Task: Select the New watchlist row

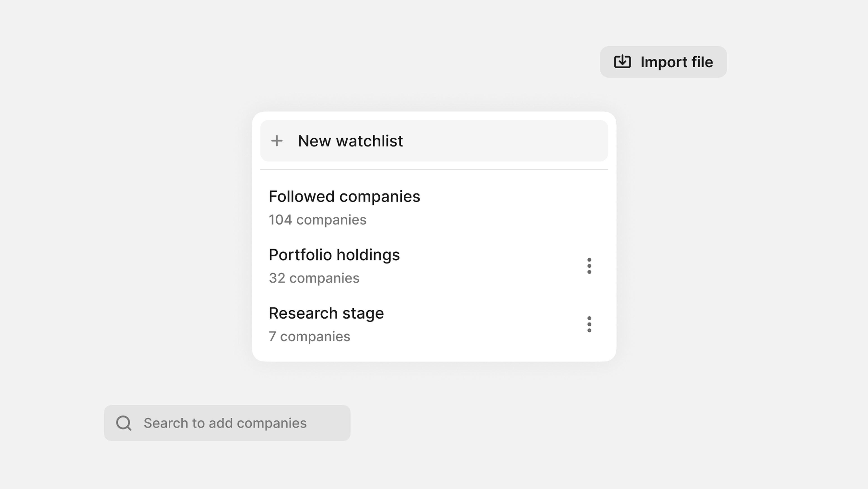Action: 433,141
